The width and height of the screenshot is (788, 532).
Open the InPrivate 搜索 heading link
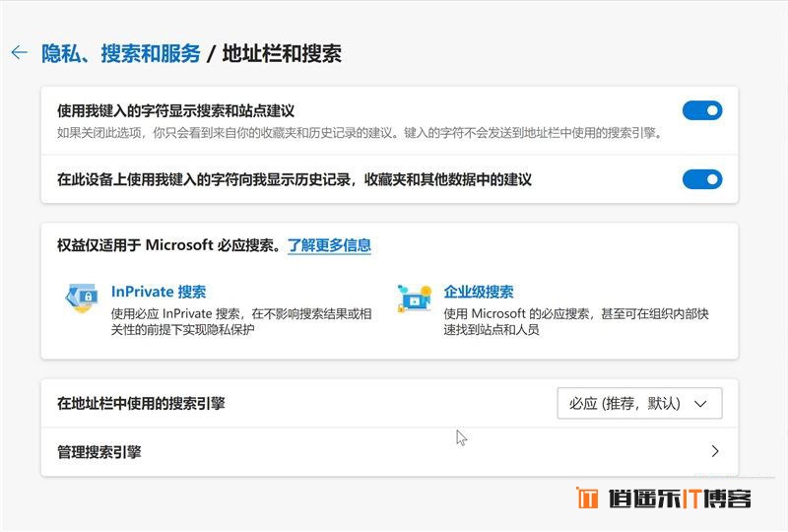159,292
